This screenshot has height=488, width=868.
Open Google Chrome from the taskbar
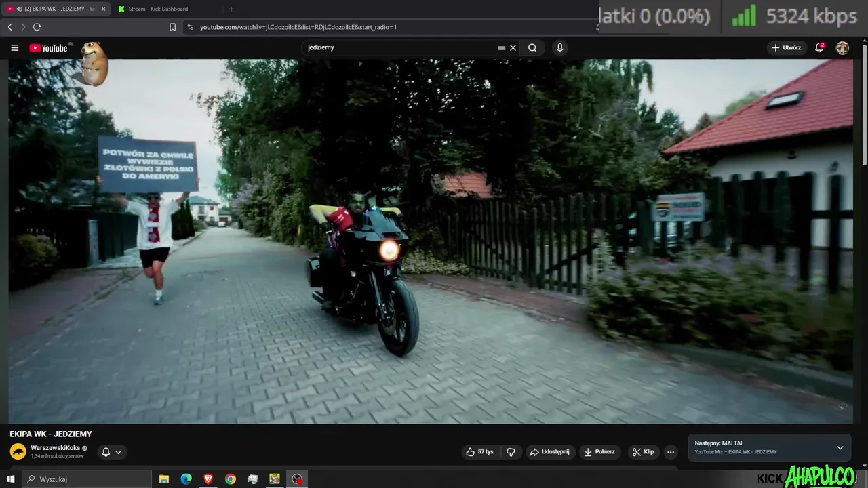click(231, 479)
